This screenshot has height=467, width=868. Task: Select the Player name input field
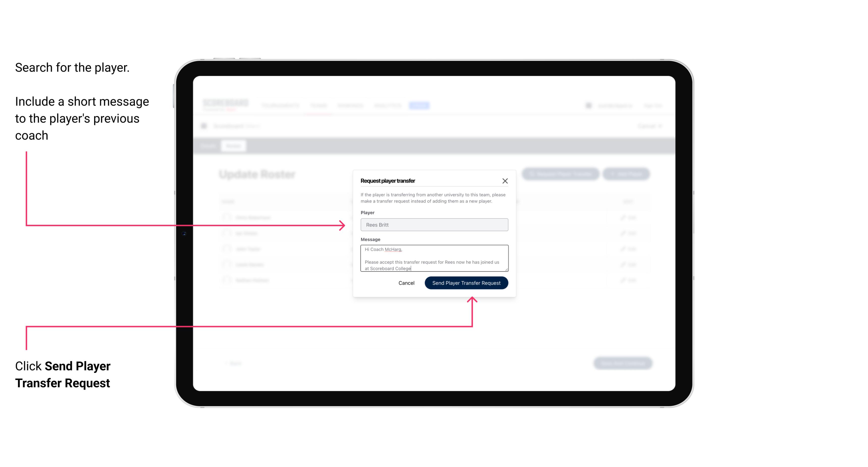click(x=434, y=225)
